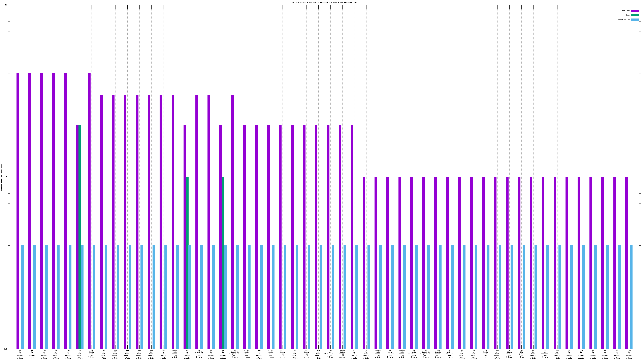Click the dnsbl-2.uceprotect.net 5 hops label
This screenshot has height=362, width=644.
199,354
